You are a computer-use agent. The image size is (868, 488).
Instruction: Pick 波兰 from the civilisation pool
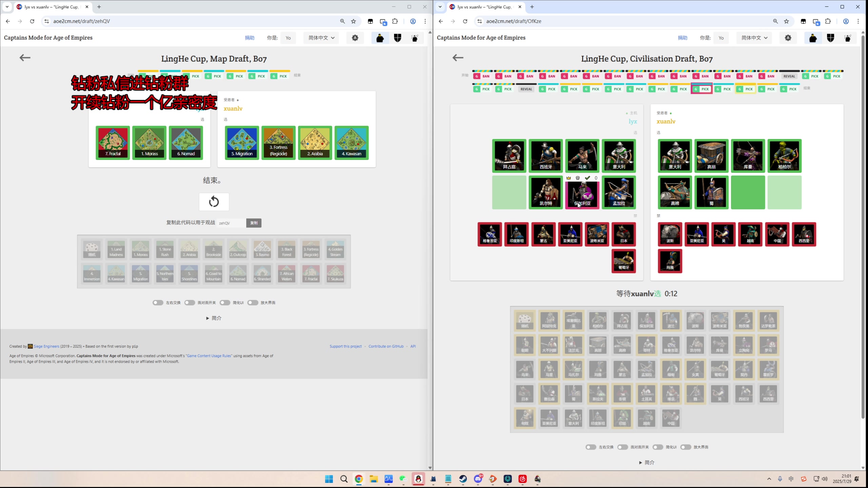point(671,321)
